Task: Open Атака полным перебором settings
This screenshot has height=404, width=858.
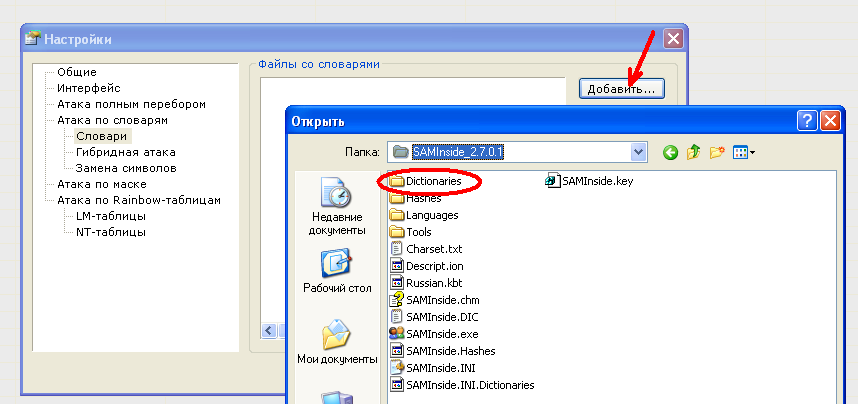Action: [131, 104]
